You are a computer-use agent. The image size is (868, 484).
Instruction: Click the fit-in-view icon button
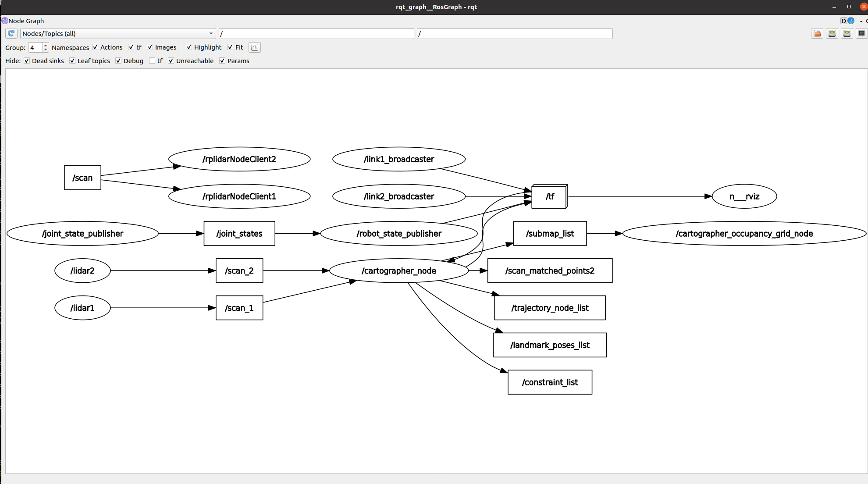pyautogui.click(x=254, y=47)
